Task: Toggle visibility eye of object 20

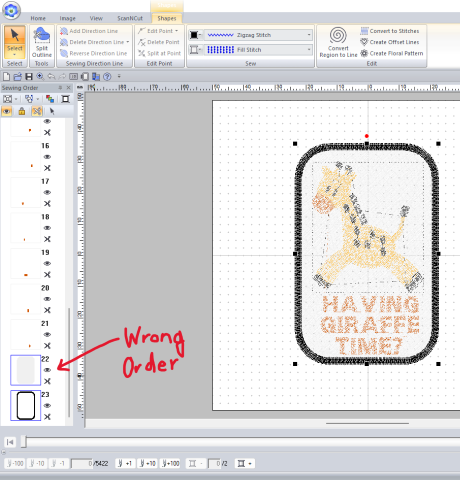Action: click(47, 299)
